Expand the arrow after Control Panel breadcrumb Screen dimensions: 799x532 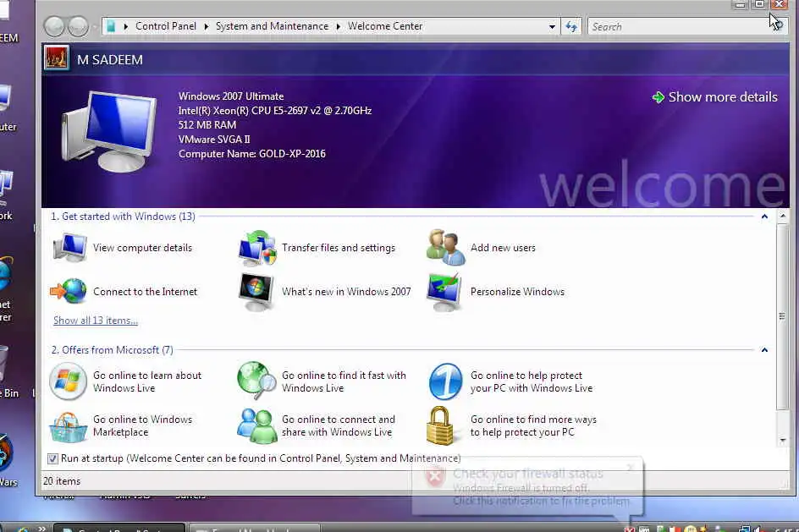tap(206, 26)
